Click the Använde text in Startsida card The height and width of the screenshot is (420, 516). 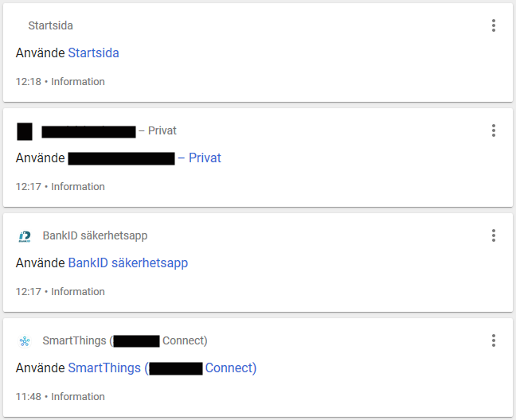pyautogui.click(x=40, y=53)
